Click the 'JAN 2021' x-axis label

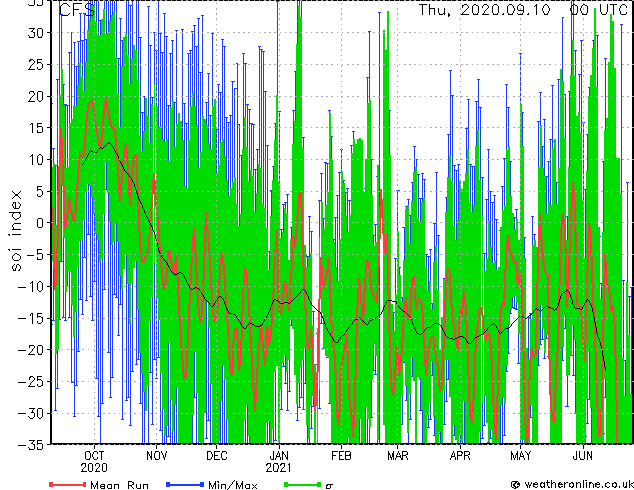tap(279, 462)
